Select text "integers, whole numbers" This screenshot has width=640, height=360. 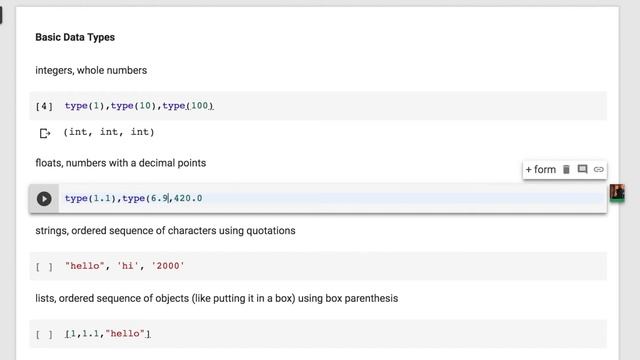pyautogui.click(x=91, y=70)
